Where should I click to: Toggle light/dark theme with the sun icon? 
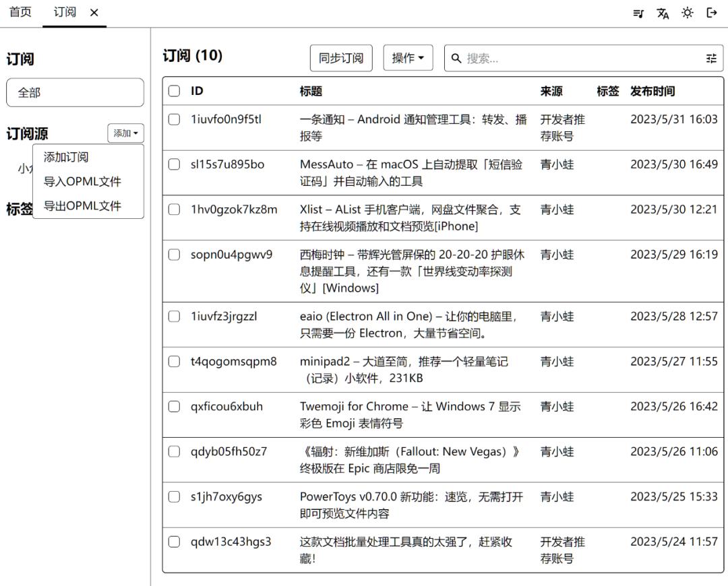pos(688,12)
